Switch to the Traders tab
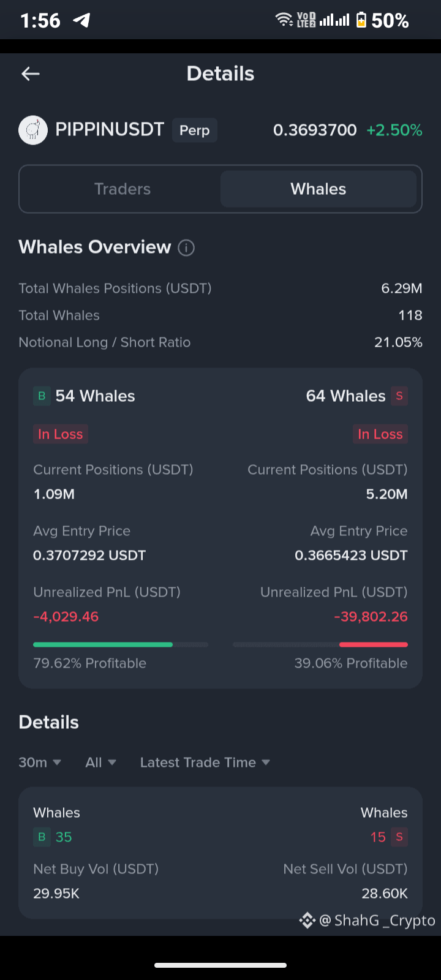The image size is (441, 980). point(123,189)
